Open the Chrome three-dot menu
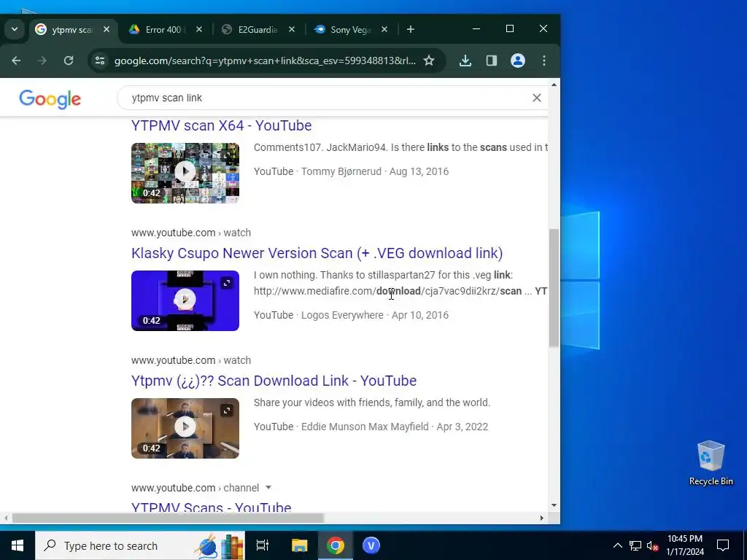Screen dimensions: 747x560 click(543, 61)
